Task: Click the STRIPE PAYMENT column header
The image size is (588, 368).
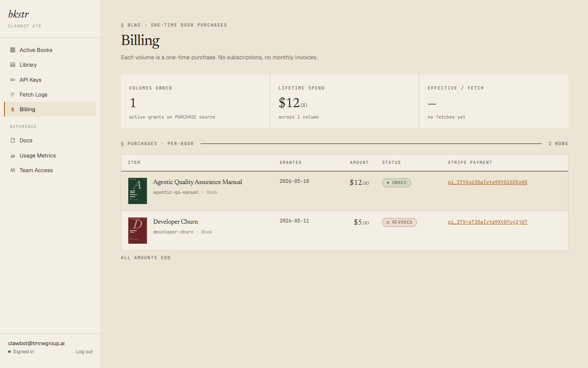Action: pos(470,163)
